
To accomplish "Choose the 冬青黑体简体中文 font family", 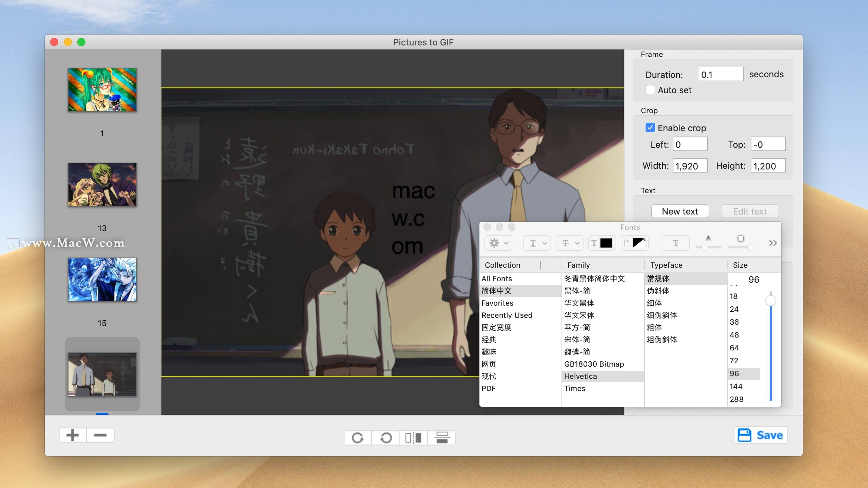I will (x=603, y=279).
